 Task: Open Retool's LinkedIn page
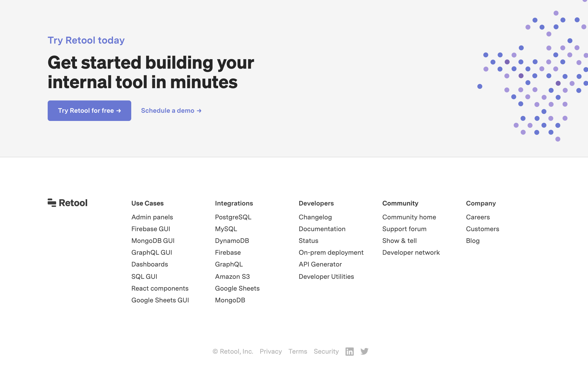click(x=350, y=351)
